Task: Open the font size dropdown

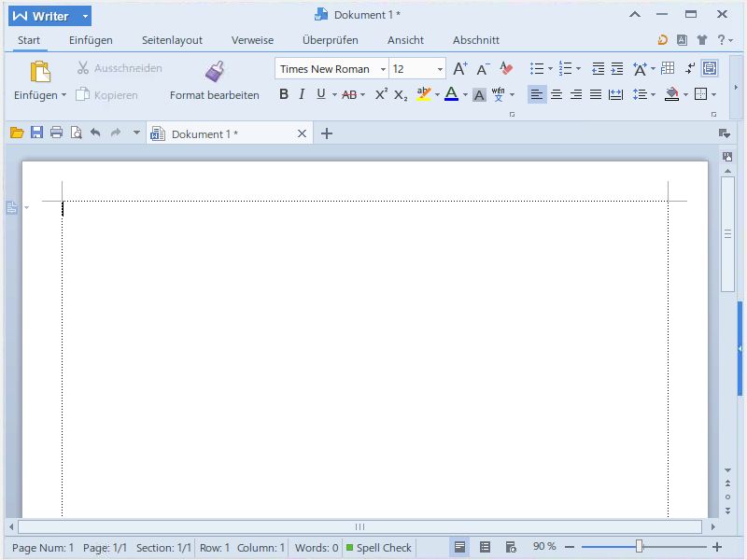Action: click(441, 68)
